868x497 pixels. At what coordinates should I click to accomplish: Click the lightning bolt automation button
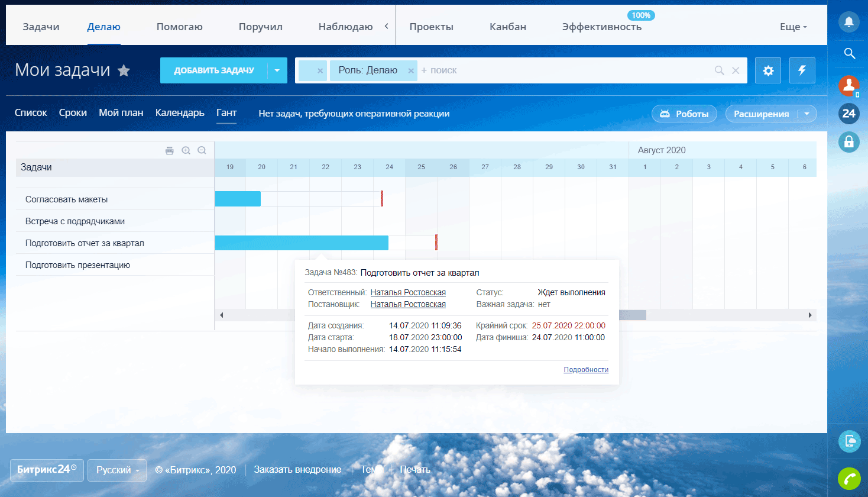[802, 70]
